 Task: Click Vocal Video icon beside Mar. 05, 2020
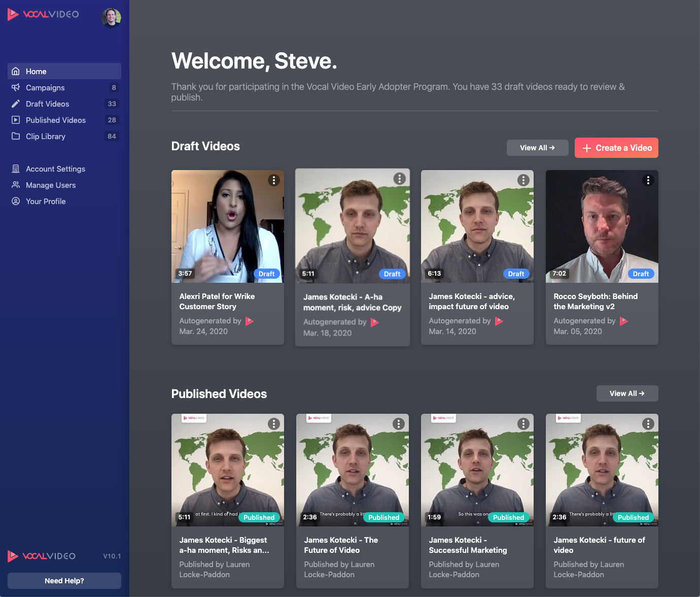[623, 321]
